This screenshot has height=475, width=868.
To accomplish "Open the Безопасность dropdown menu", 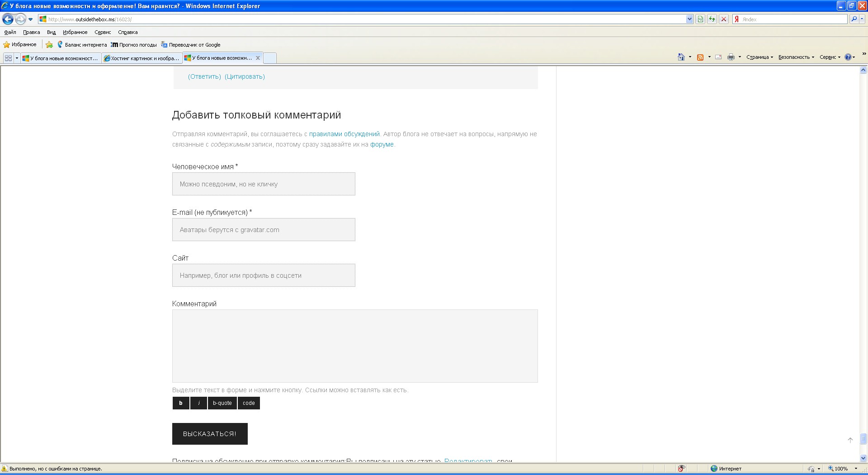I will click(x=796, y=57).
